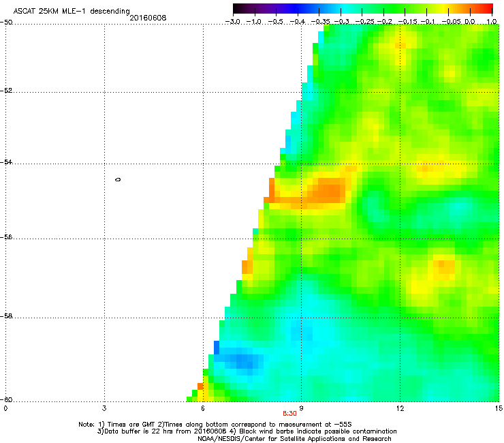The image size is (504, 443).
Task: Click the '-0.25' color bar label
Action: coord(364,22)
